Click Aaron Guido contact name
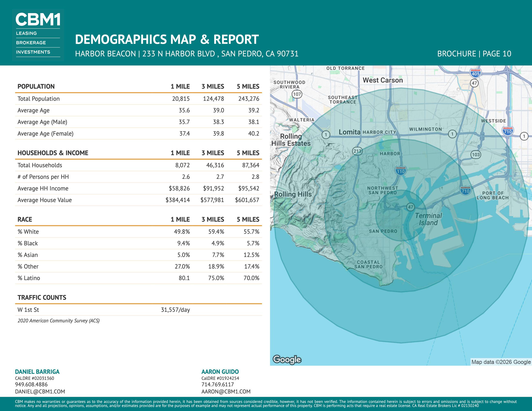532x411 pixels. 220,372
